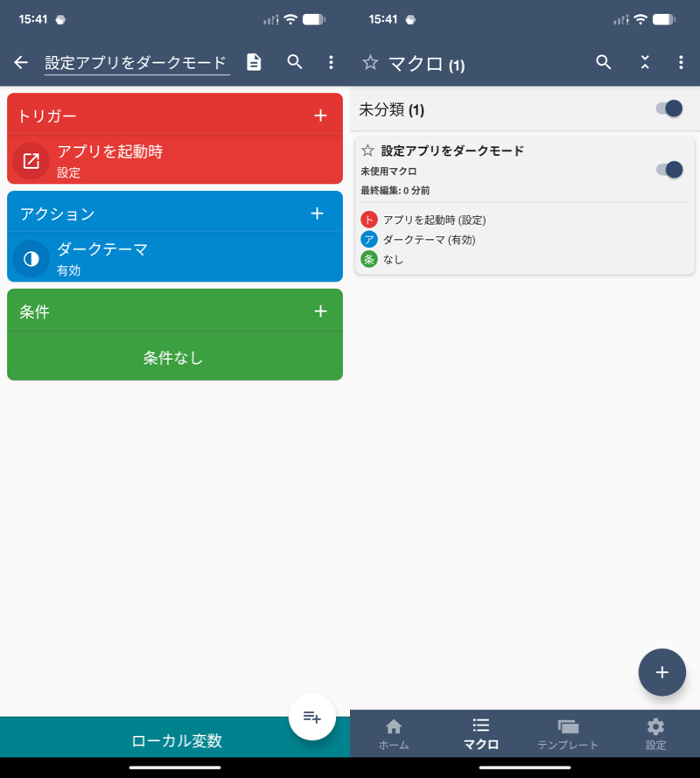Open the ローカル変数 panel
Viewport: 700px width, 778px height.
(175, 739)
